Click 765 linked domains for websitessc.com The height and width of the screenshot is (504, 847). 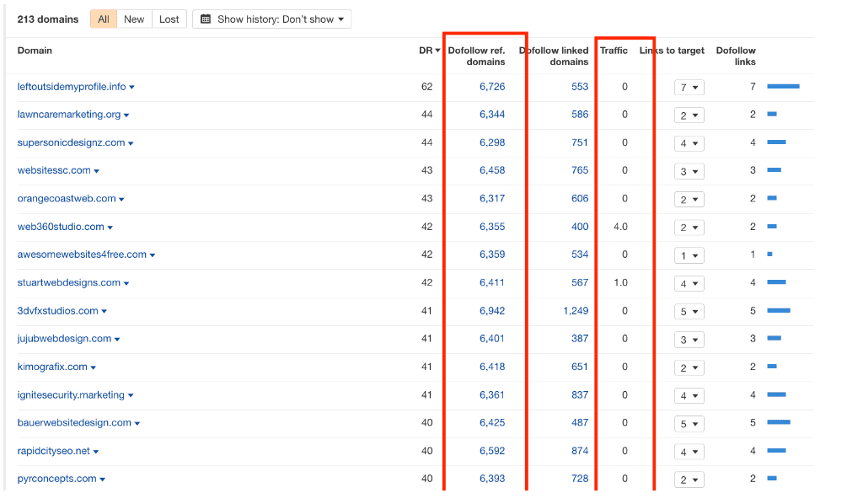point(580,170)
